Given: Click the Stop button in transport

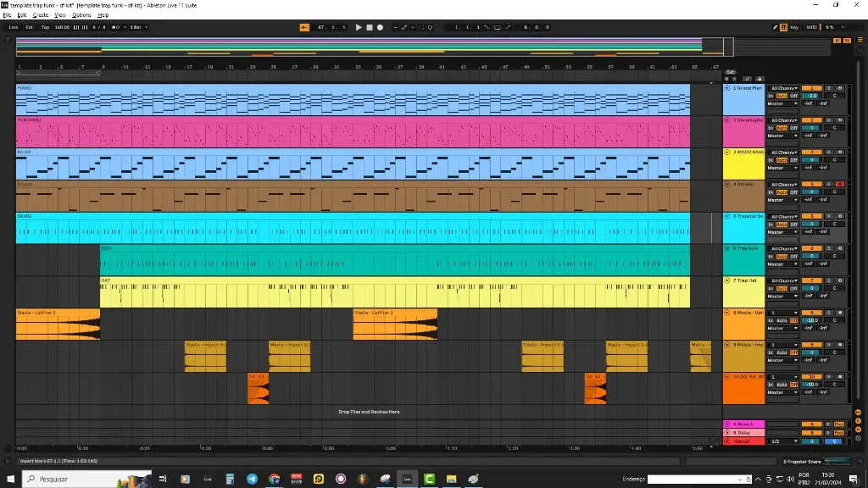Looking at the screenshot, I should (x=370, y=27).
